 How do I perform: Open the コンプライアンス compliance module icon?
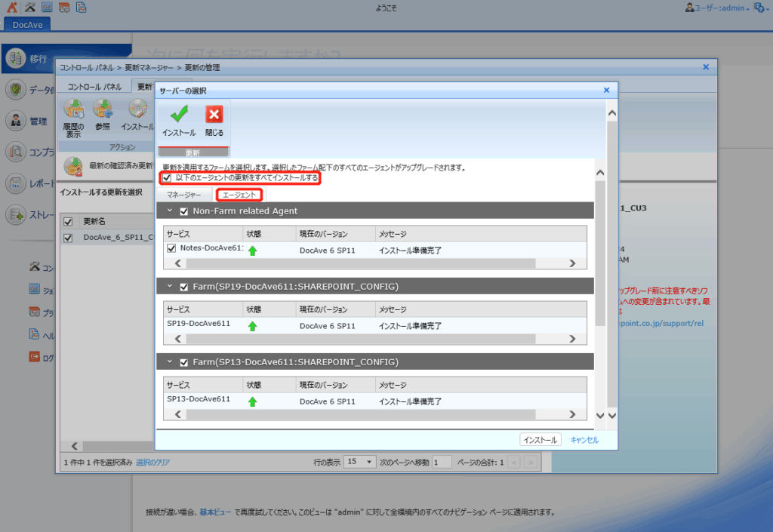[x=16, y=152]
